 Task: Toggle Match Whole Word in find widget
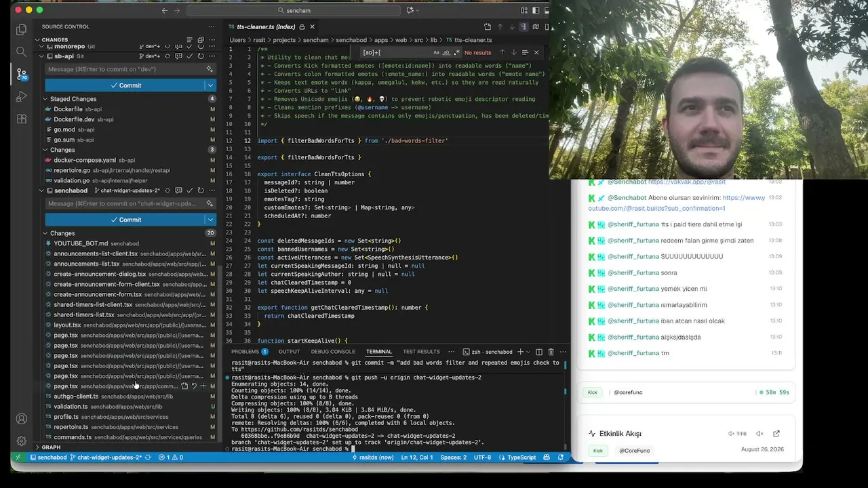coord(446,52)
